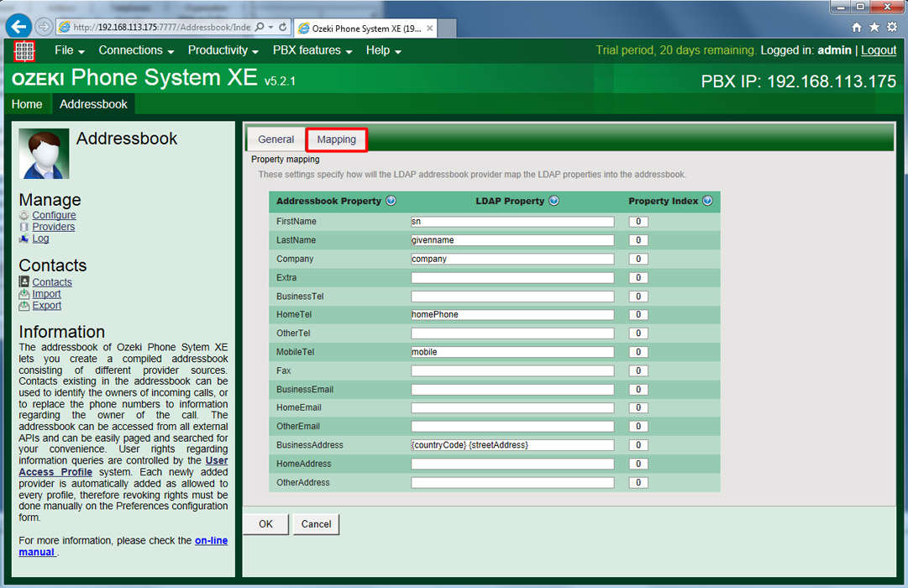
Task: Click the OK button
Action: 265,523
